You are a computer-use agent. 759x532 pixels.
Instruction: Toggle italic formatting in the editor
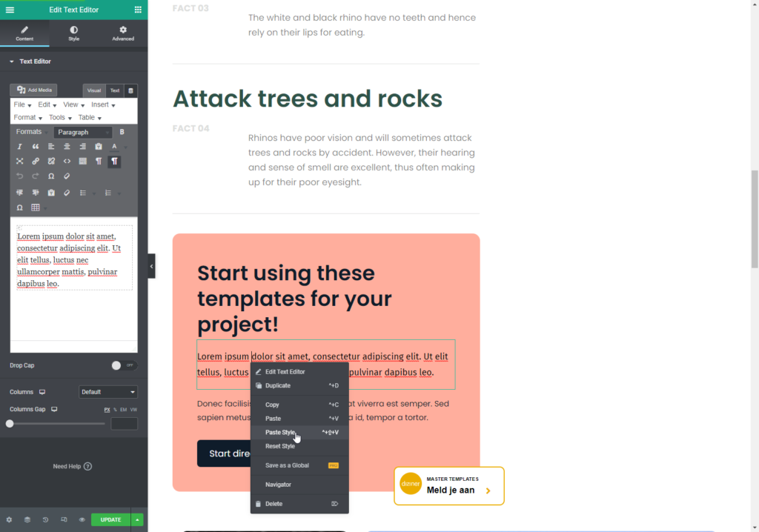click(19, 147)
